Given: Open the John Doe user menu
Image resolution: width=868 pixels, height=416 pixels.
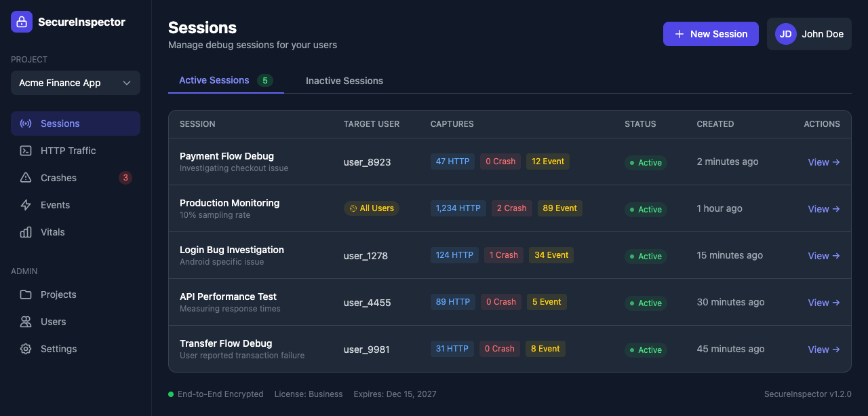Looking at the screenshot, I should [x=809, y=34].
